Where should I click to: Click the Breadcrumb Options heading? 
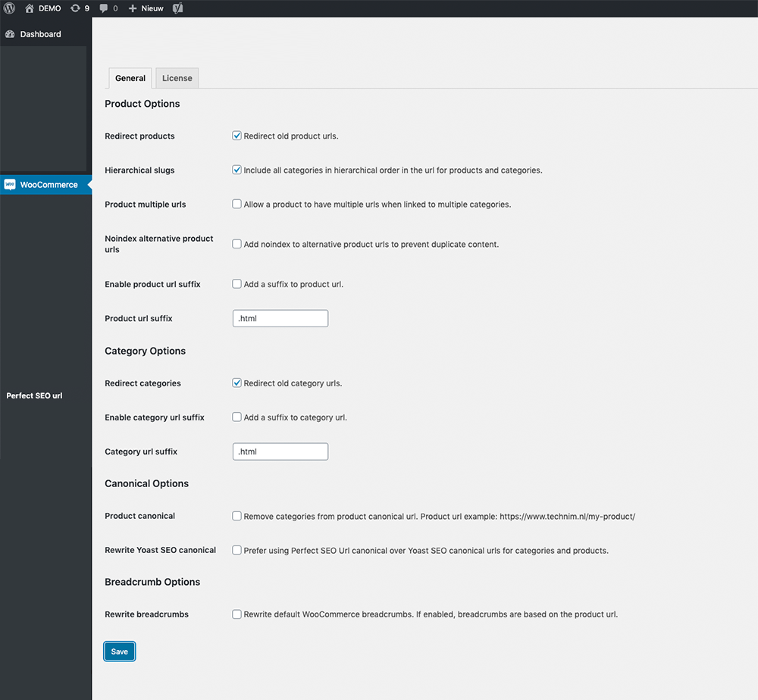point(152,582)
